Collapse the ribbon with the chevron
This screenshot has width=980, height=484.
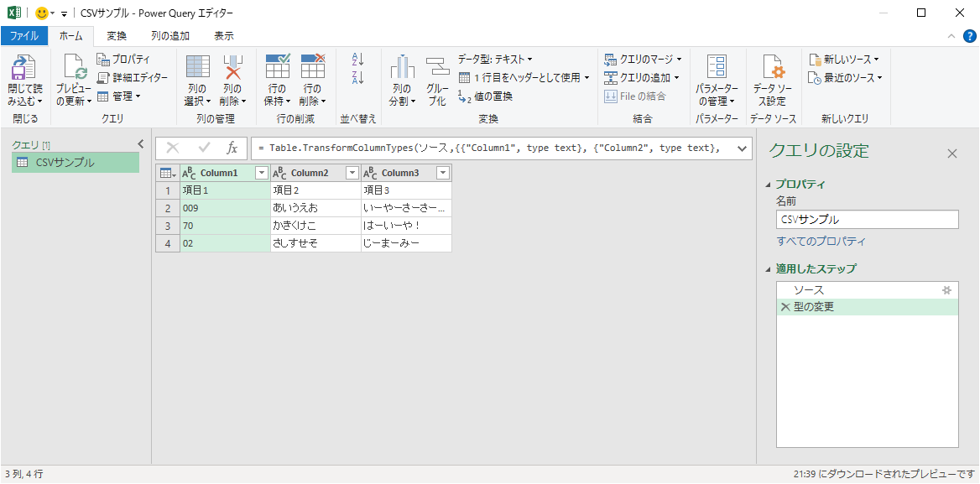pyautogui.click(x=951, y=36)
